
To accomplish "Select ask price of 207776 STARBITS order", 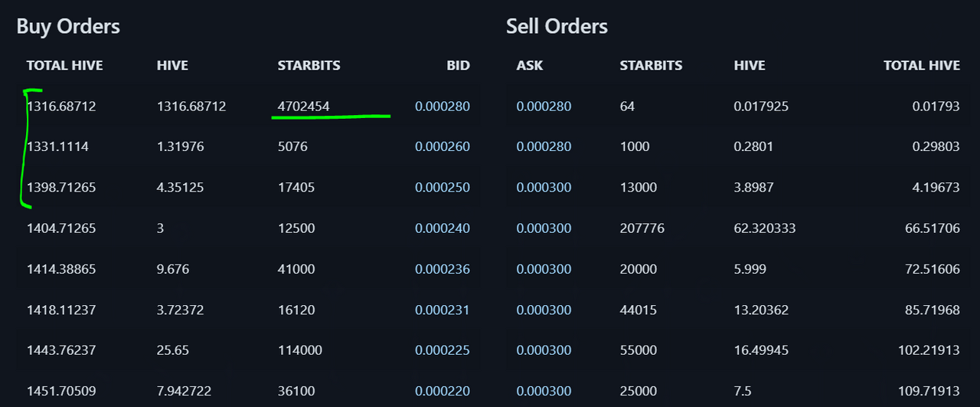I will click(544, 228).
